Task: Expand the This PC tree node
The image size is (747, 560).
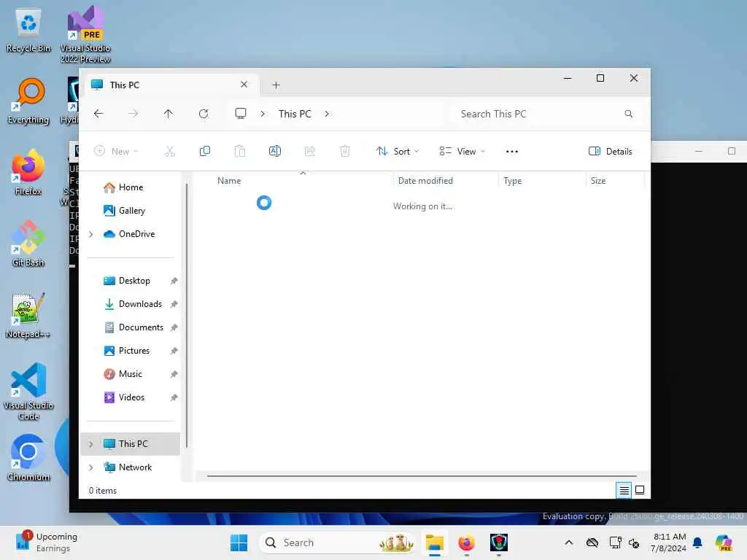Action: point(91,444)
